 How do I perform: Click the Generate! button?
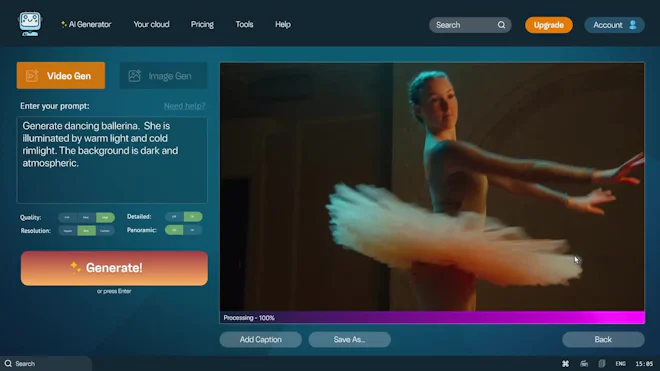pyautogui.click(x=114, y=268)
